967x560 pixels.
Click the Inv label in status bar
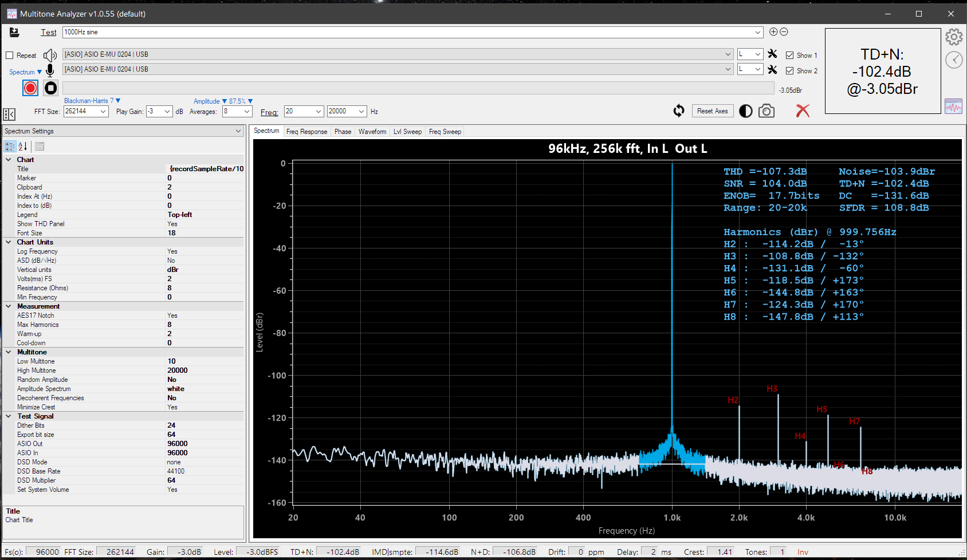pyautogui.click(x=803, y=552)
